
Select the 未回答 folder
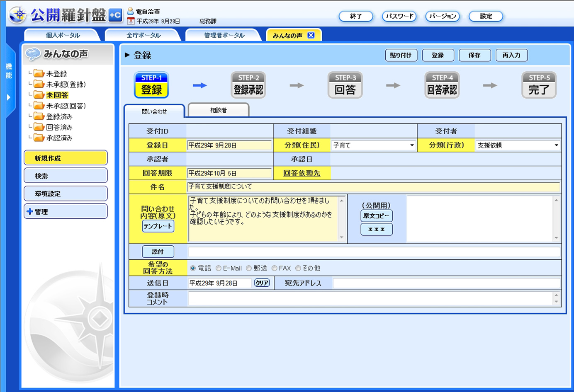click(51, 95)
